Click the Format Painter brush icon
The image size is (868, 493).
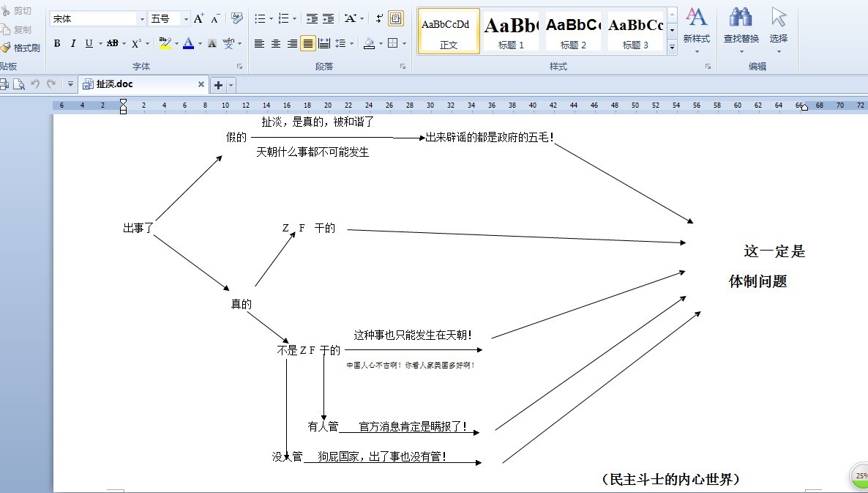coord(7,48)
